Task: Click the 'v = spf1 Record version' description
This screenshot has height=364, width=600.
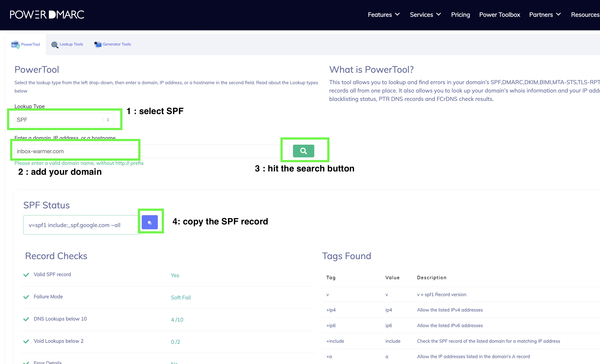Action: tap(442, 295)
